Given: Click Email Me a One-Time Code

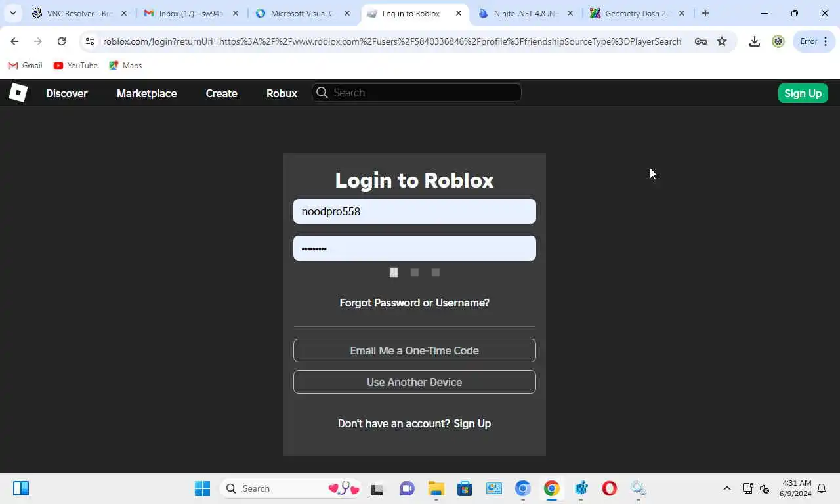Looking at the screenshot, I should [x=414, y=350].
